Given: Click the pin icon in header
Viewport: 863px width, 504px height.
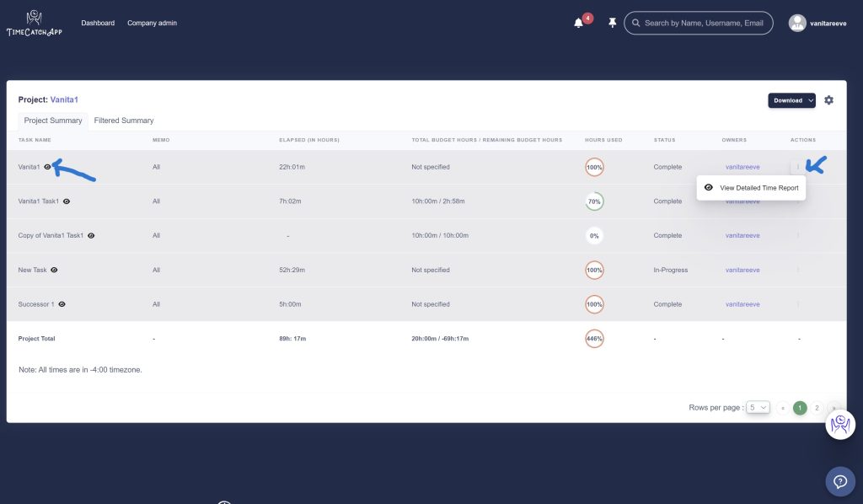Looking at the screenshot, I should tap(612, 23).
